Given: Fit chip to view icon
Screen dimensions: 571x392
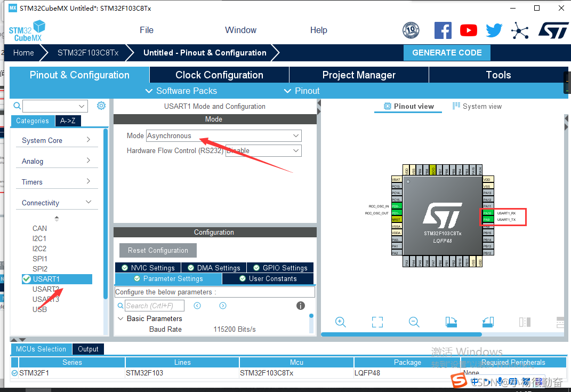Looking at the screenshot, I should [377, 322].
